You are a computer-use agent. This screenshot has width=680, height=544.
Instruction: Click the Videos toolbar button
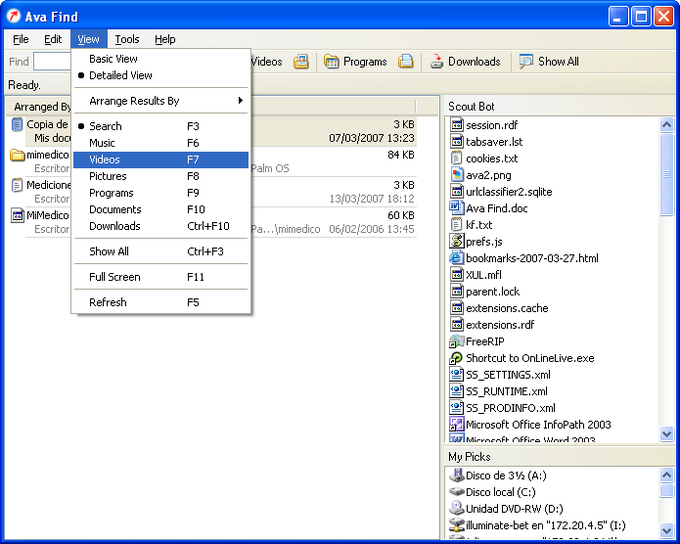tap(266, 62)
